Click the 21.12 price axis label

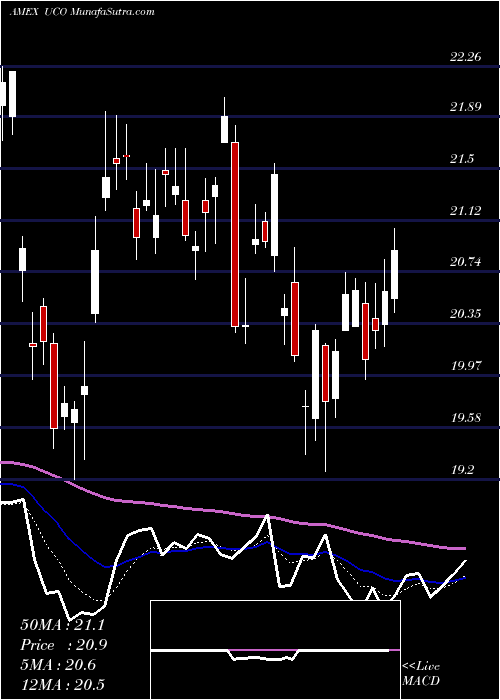click(x=466, y=210)
